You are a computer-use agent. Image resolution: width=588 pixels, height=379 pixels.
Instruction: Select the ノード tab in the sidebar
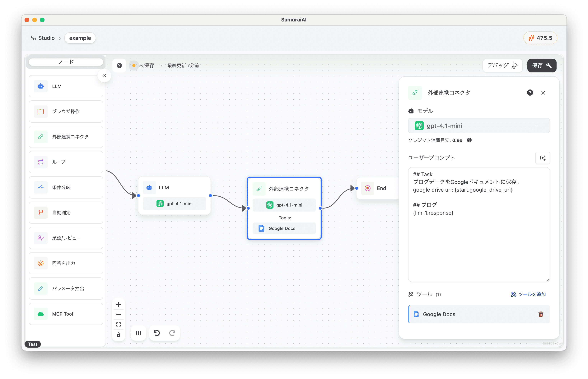66,62
